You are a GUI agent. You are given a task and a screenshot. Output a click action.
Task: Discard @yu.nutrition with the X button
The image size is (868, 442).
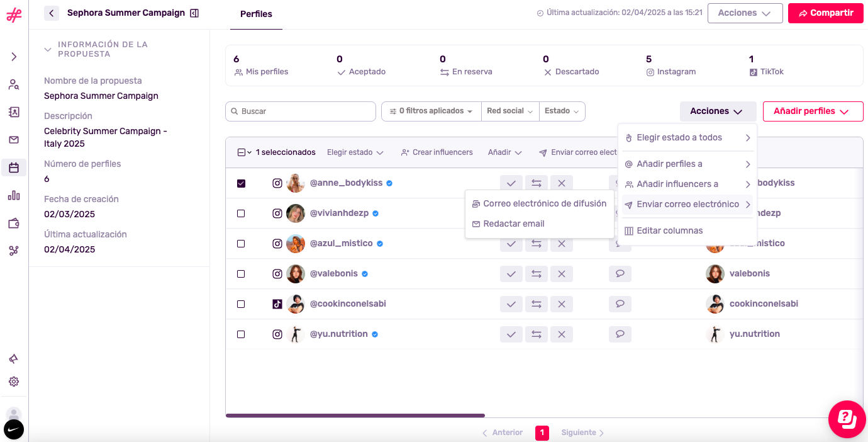[x=562, y=334]
